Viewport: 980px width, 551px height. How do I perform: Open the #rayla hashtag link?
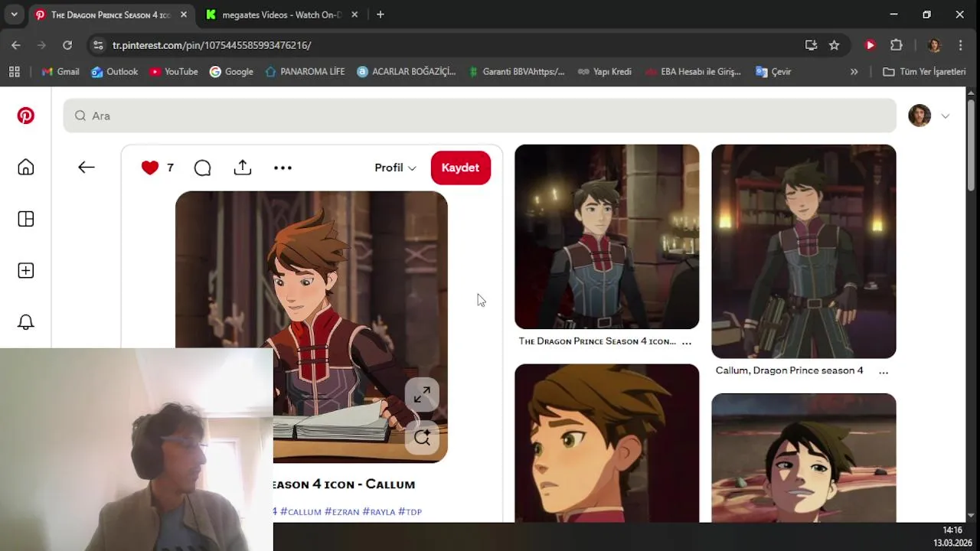[x=378, y=511]
